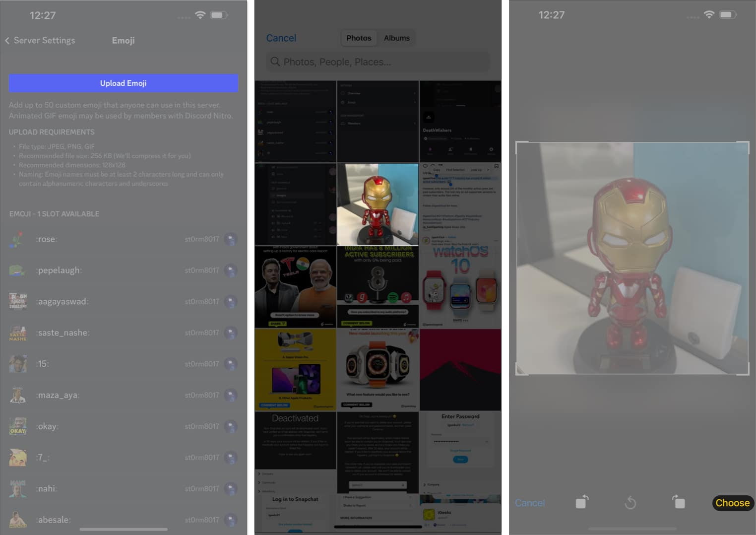The height and width of the screenshot is (535, 756).
Task: Select the watchOS 10 photo
Action: click(x=460, y=287)
